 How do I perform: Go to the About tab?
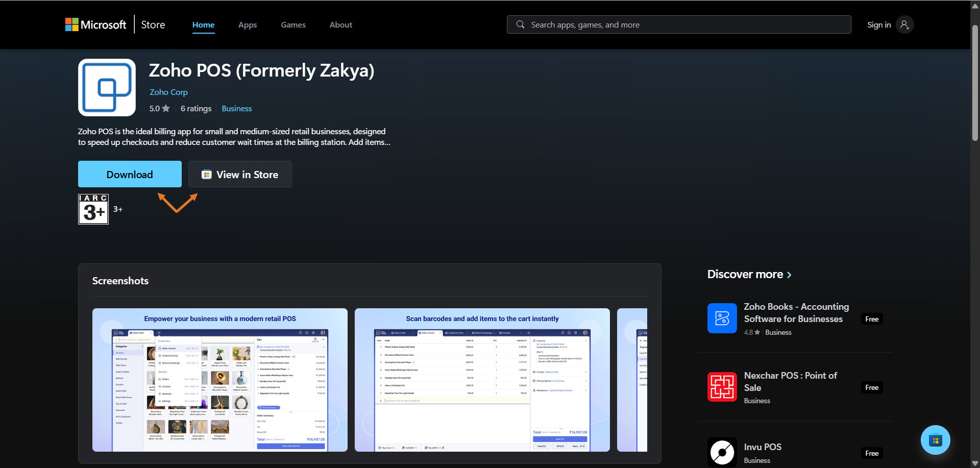click(340, 24)
